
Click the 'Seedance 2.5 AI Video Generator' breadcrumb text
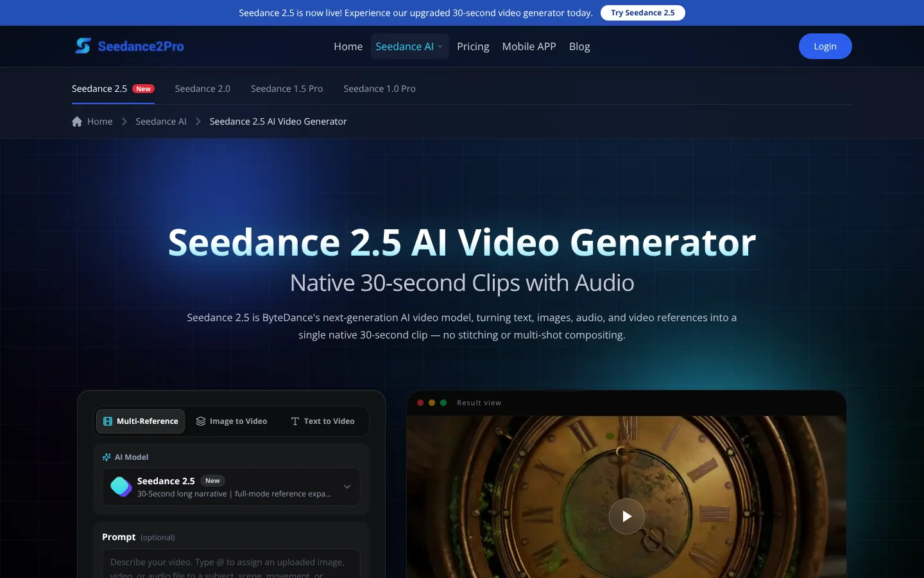click(278, 121)
